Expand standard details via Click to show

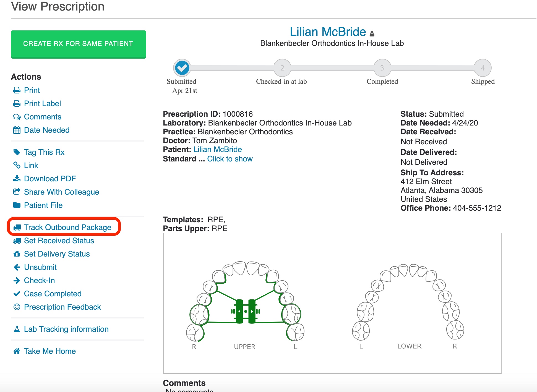230,159
